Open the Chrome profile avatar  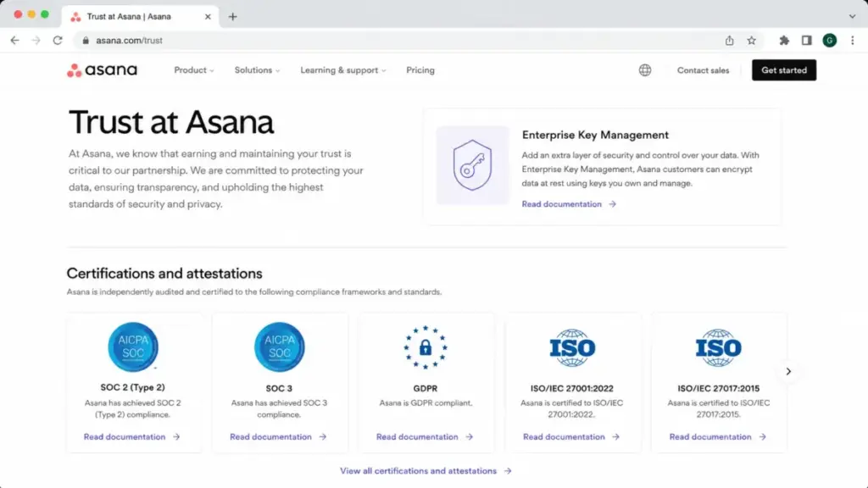tap(829, 41)
